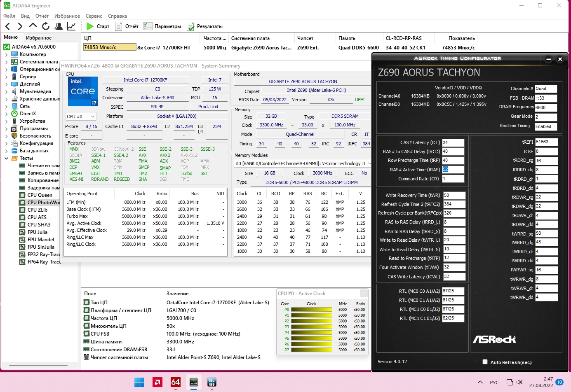Select the FPU SinJulia benchmark
The image size is (571, 392).
click(x=41, y=247)
